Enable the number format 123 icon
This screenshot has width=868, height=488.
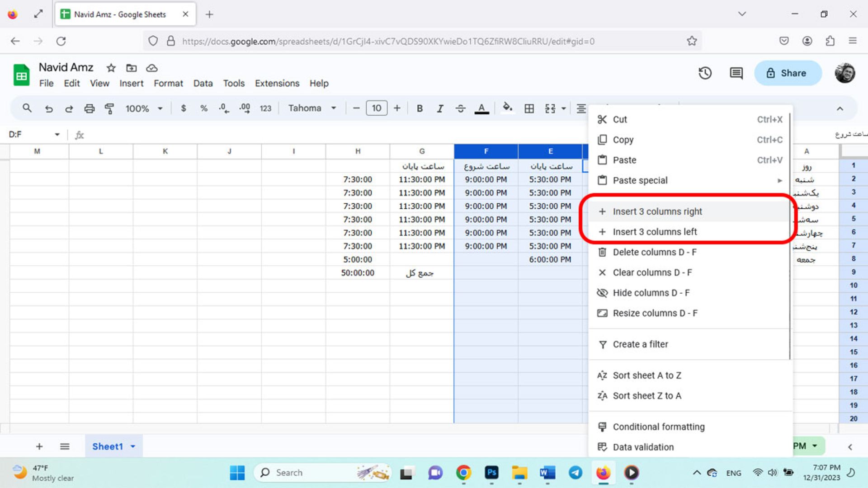265,108
